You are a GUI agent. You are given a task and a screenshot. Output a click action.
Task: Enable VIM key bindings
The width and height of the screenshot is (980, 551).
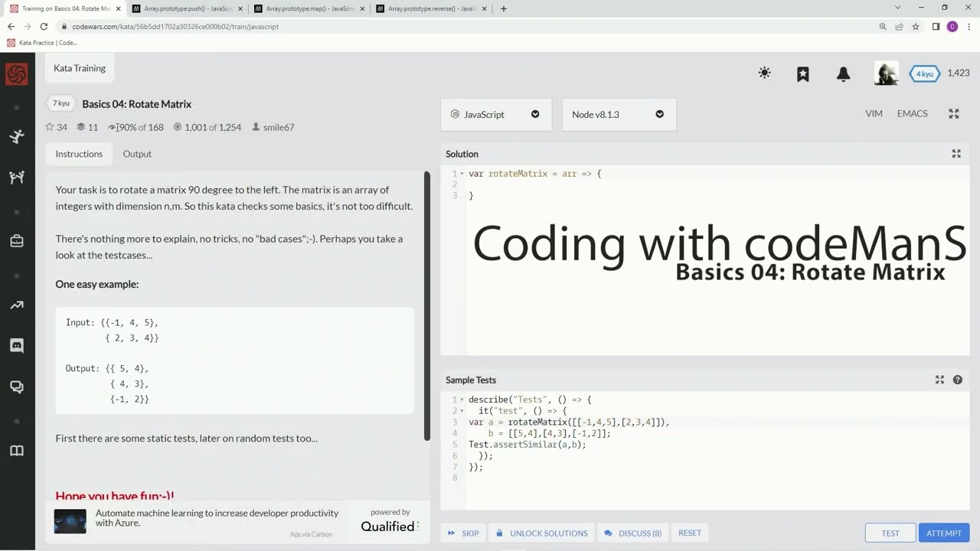pyautogui.click(x=874, y=113)
